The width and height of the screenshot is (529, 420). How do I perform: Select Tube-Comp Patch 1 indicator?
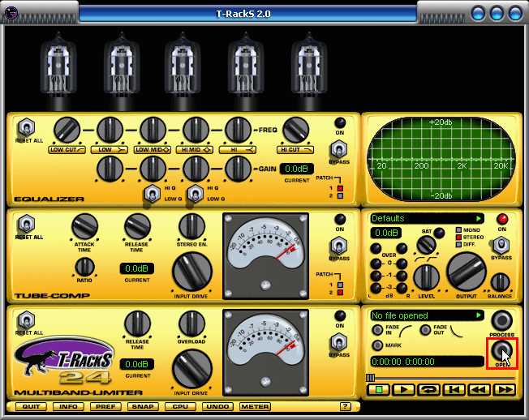coord(340,285)
